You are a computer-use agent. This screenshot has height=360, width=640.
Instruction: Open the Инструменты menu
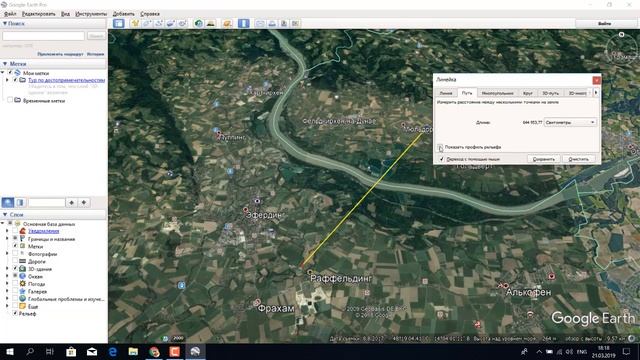pos(91,13)
